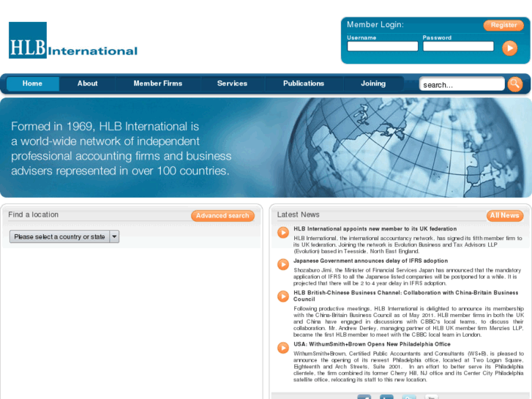Open the country or state dropdown
The width and height of the screenshot is (532, 399).
click(64, 236)
